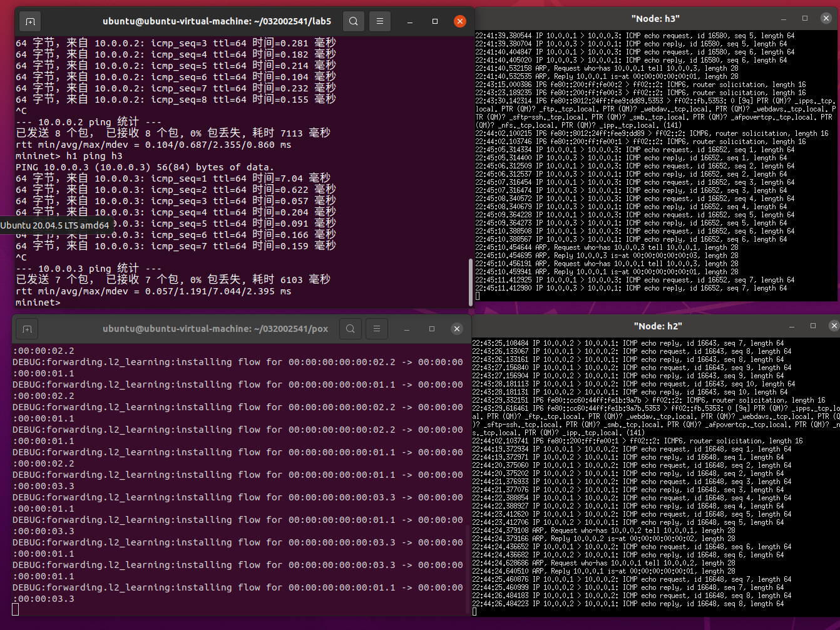Screen dimensions: 840x630
Task: Click the lab5 terminal scrollbar thumb
Action: (x=470, y=281)
